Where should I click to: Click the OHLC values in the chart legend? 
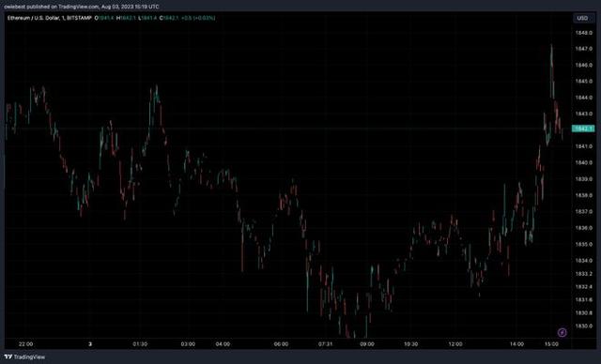[155, 18]
